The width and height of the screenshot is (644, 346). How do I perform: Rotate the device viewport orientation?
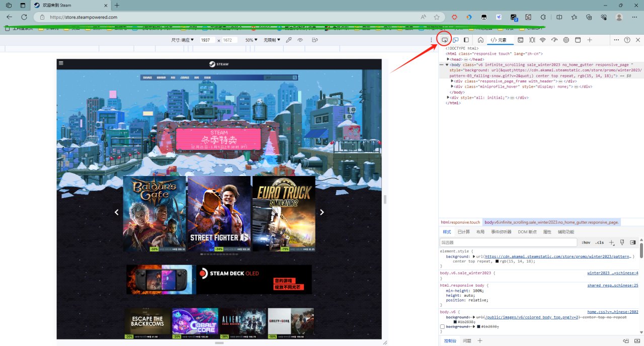[314, 40]
